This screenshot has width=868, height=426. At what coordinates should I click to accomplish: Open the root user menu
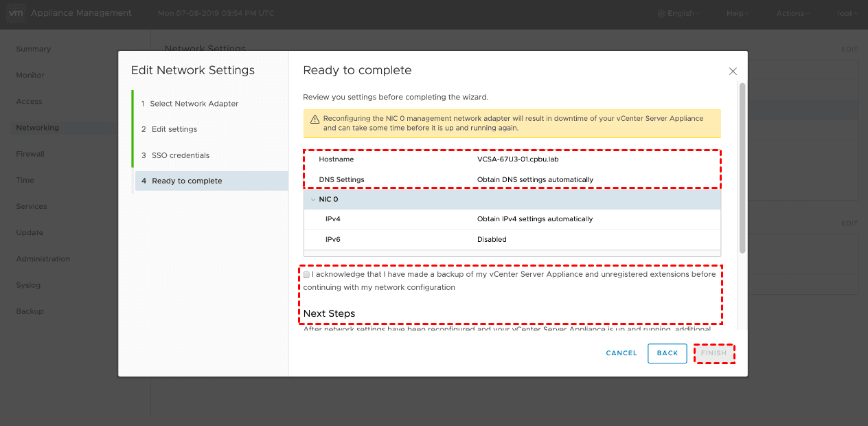[847, 14]
